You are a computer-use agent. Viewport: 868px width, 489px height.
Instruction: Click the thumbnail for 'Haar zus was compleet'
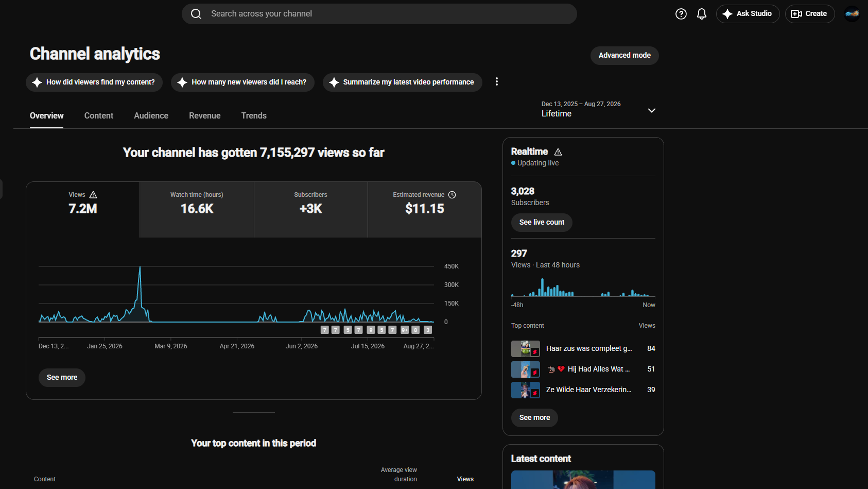526,349
